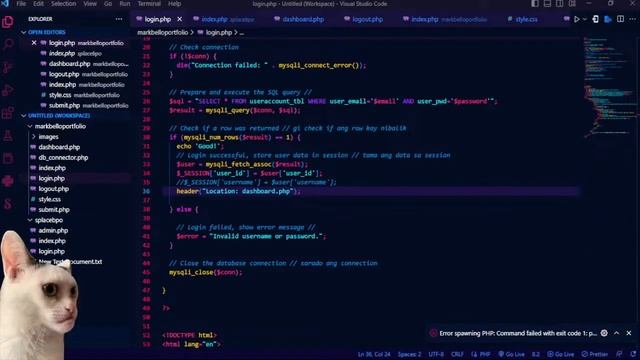Click the first Go Live status item
The height and width of the screenshot is (360, 640).
[x=511, y=354]
